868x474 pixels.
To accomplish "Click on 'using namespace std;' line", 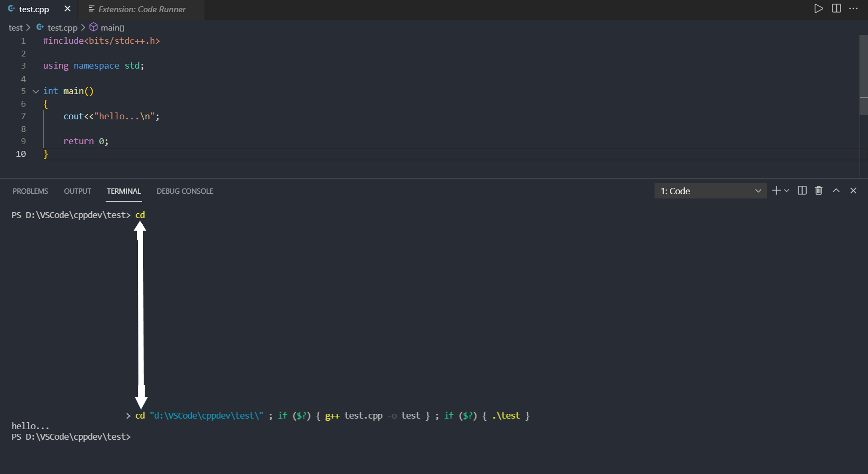I will (94, 65).
